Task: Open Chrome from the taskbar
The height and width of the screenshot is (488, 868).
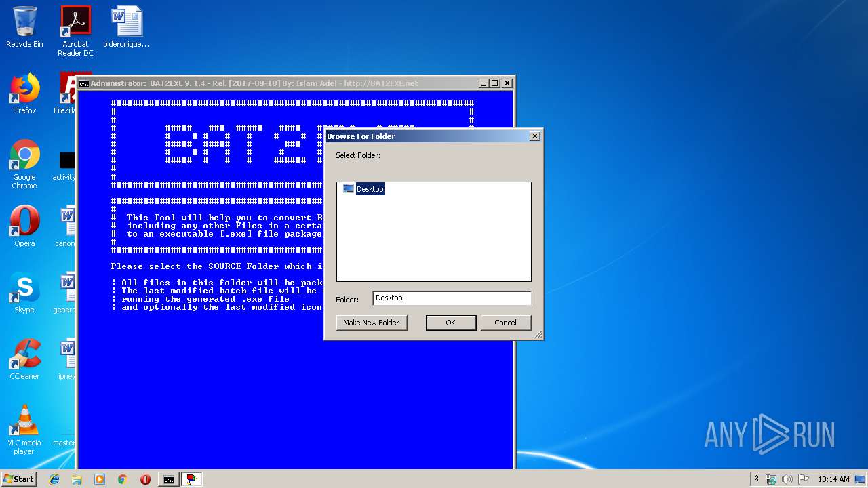Action: pos(122,479)
